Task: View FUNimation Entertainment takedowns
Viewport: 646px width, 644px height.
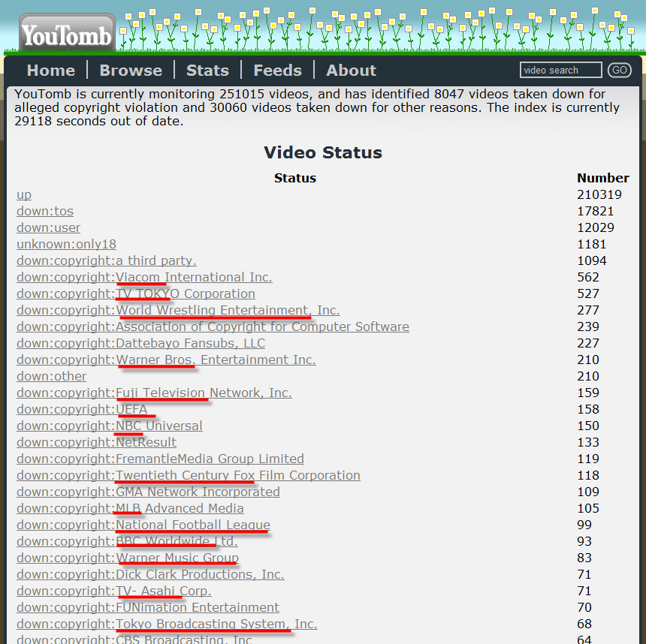Action: click(148, 607)
